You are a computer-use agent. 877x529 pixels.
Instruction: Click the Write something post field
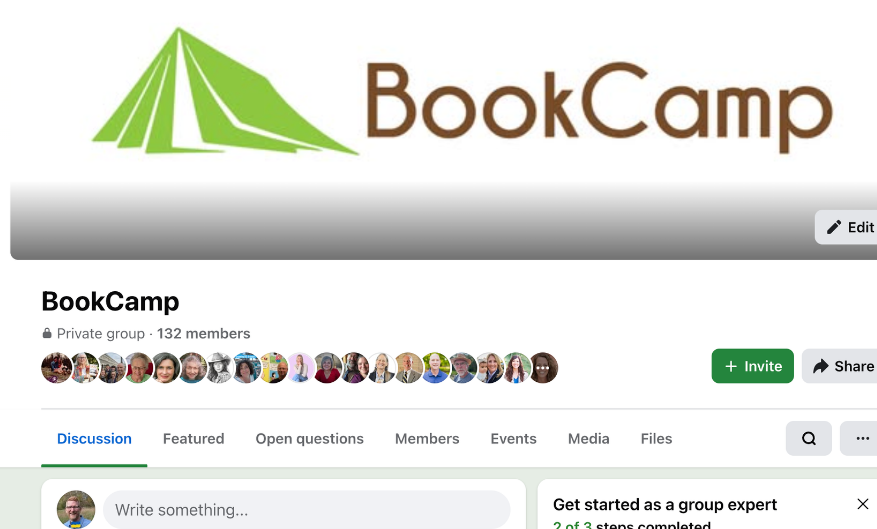click(x=307, y=509)
